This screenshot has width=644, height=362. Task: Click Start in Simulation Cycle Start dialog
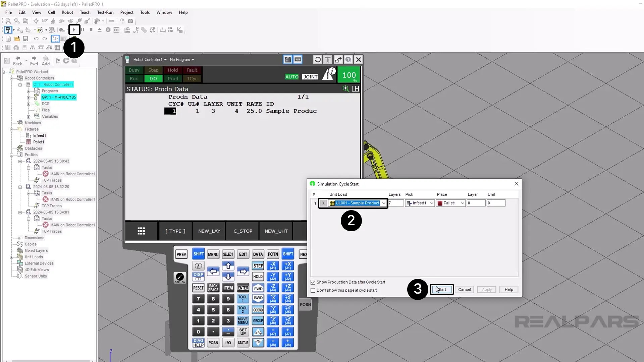(442, 290)
